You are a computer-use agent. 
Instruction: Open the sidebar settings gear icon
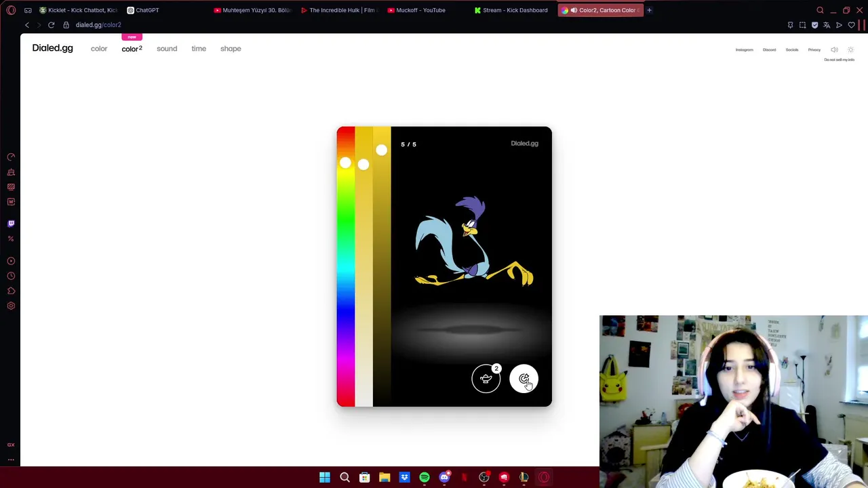coord(11,306)
